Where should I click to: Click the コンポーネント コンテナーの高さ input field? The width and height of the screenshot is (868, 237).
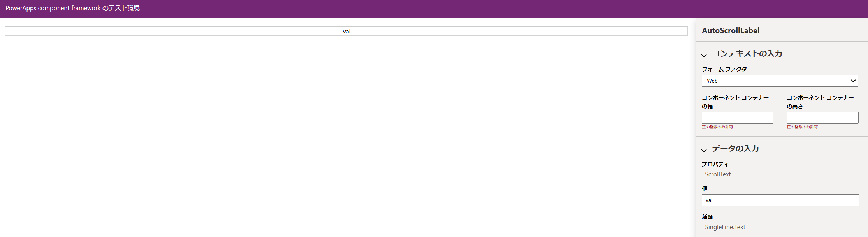822,118
